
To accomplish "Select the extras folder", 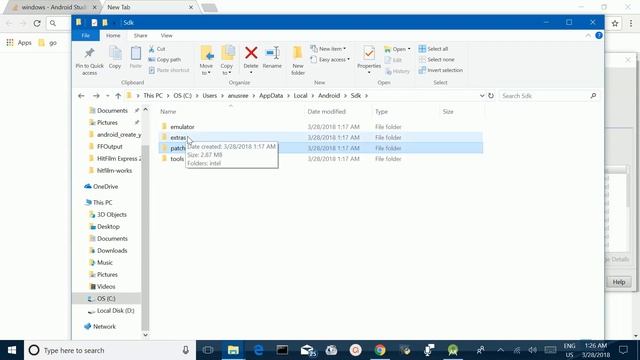I will [178, 138].
